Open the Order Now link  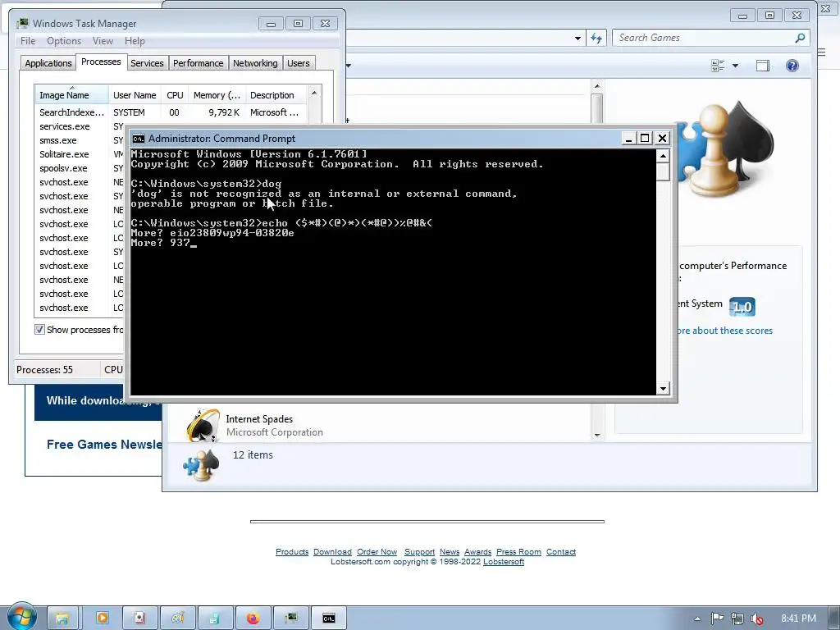point(377,552)
